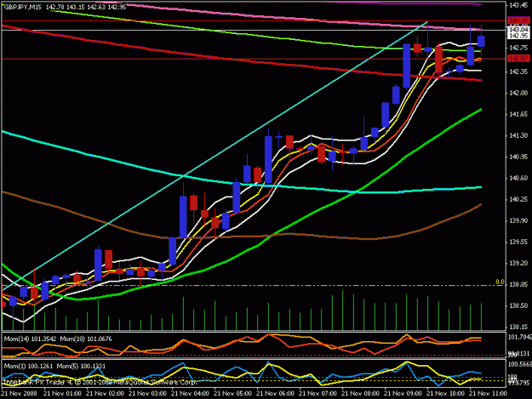Click the 142.00 price axis label
Image resolution: width=532 pixels, height=399 pixels.
518,93
